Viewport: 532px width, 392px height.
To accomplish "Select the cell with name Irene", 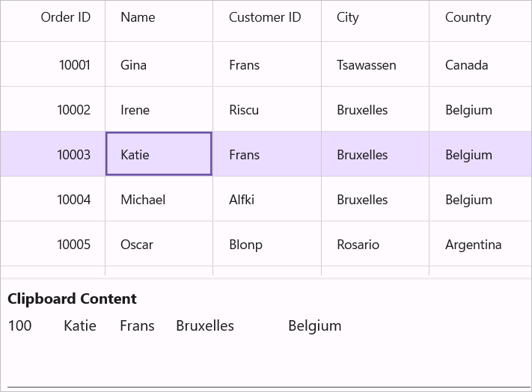I will click(135, 110).
